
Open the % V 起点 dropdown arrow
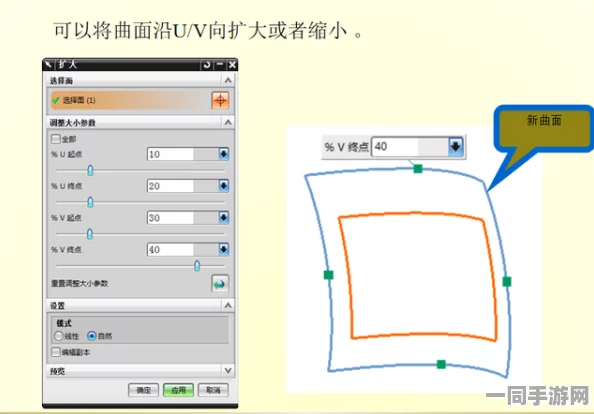(224, 218)
